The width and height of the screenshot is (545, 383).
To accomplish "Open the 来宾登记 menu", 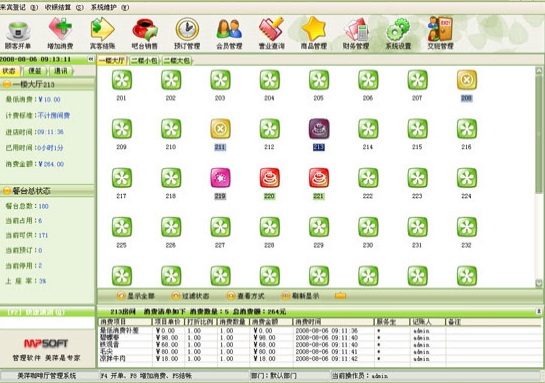I will coord(19,7).
